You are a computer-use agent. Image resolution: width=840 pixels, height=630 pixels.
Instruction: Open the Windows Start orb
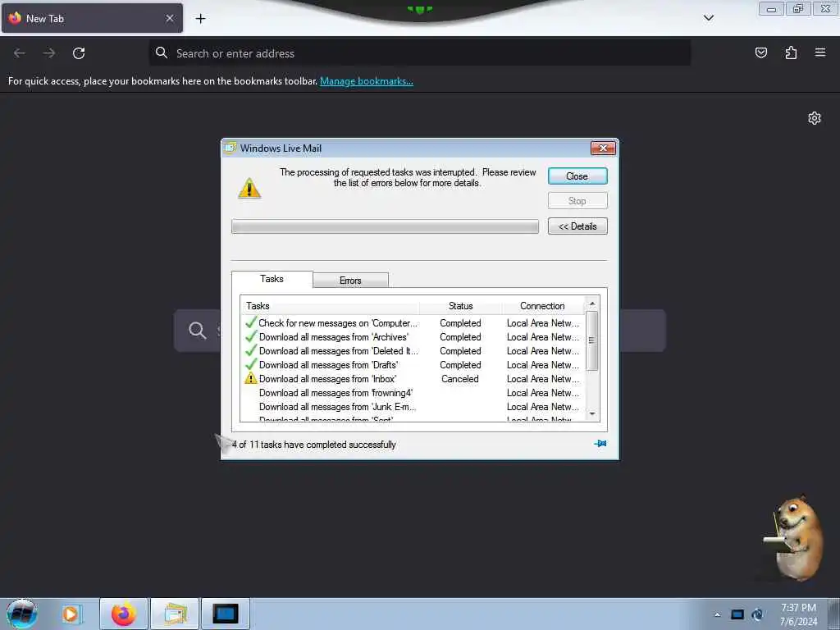pos(21,614)
